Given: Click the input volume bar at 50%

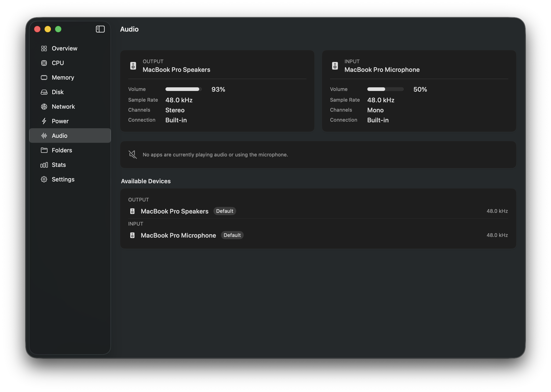Looking at the screenshot, I should (385, 89).
